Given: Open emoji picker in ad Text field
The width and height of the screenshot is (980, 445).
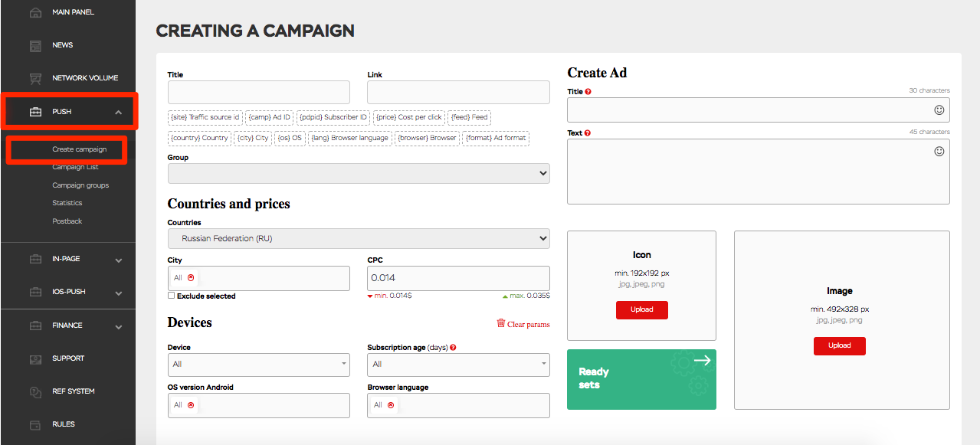Looking at the screenshot, I should click(939, 152).
